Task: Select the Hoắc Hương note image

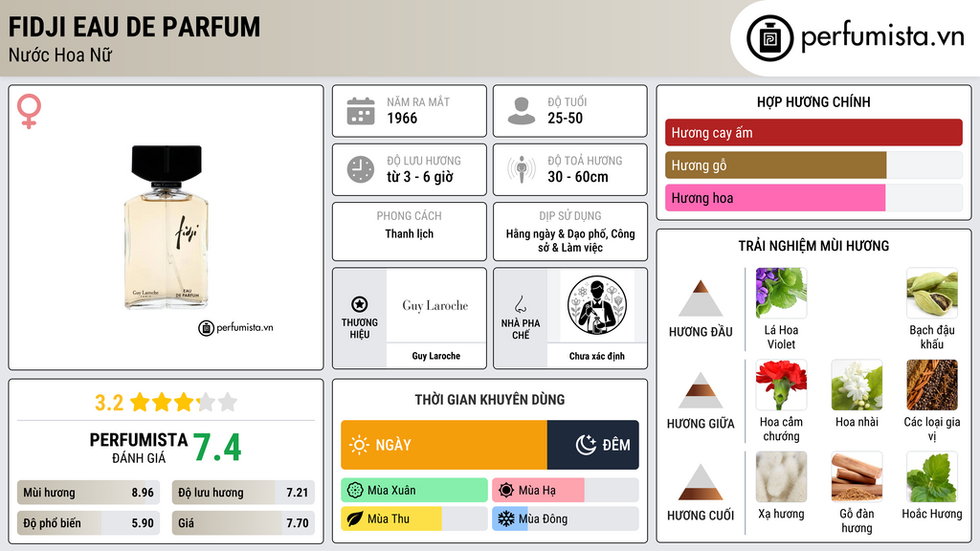Action: [x=932, y=476]
